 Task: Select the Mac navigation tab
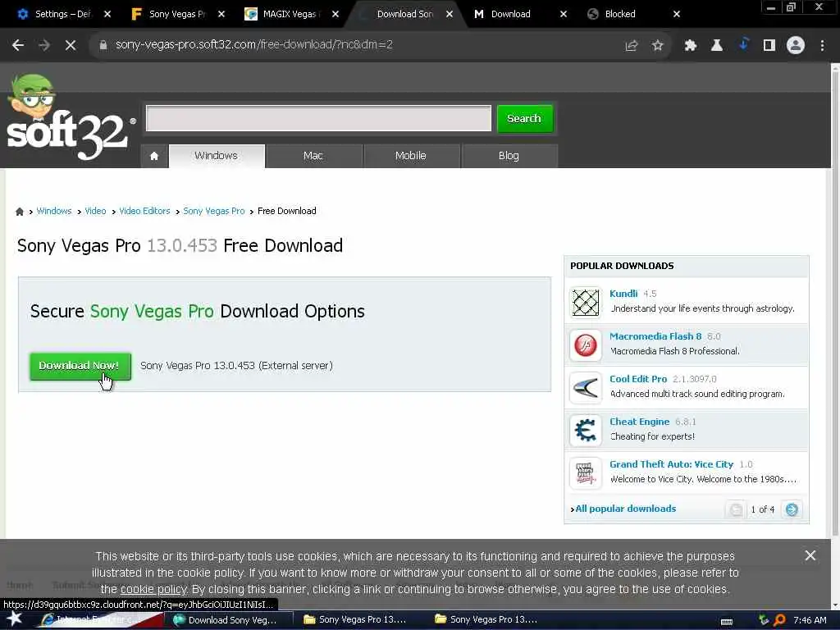coord(313,156)
